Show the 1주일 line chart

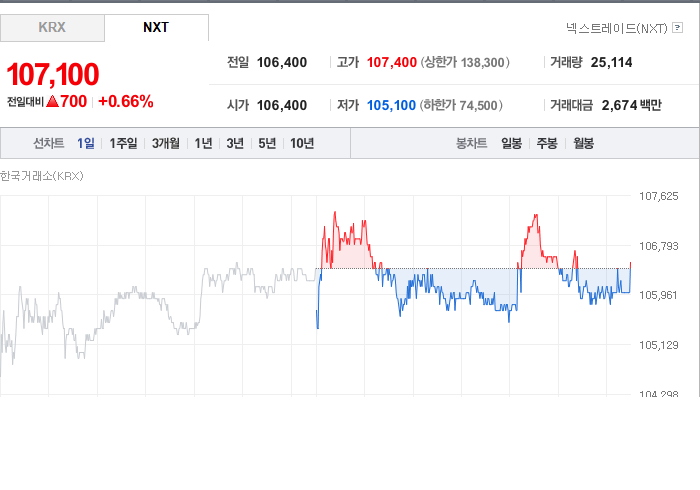pos(123,143)
